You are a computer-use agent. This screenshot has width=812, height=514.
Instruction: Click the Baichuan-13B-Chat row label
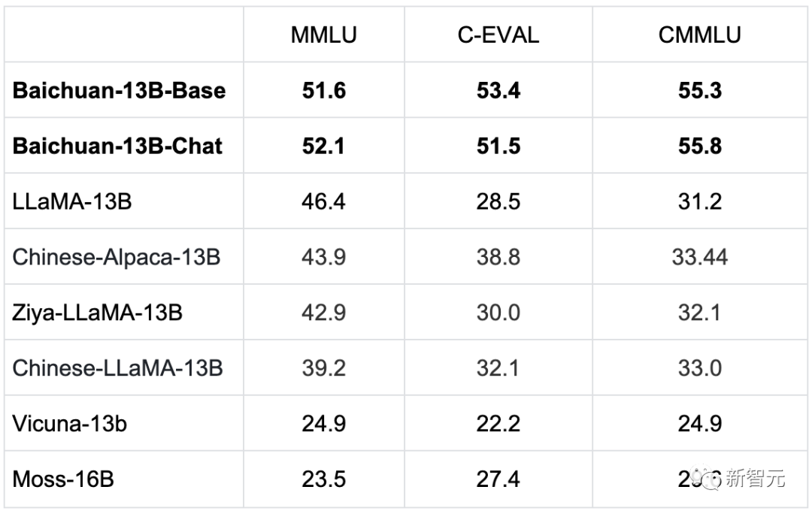pos(118,145)
